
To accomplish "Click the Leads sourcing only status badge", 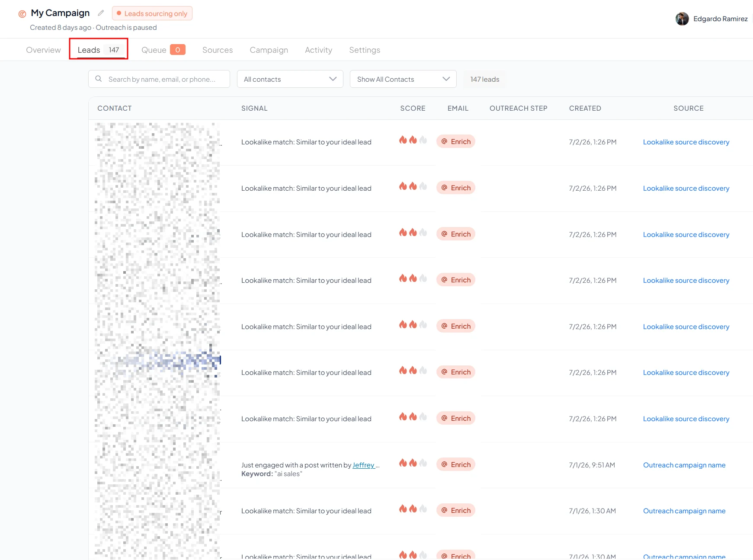I will pos(152,13).
